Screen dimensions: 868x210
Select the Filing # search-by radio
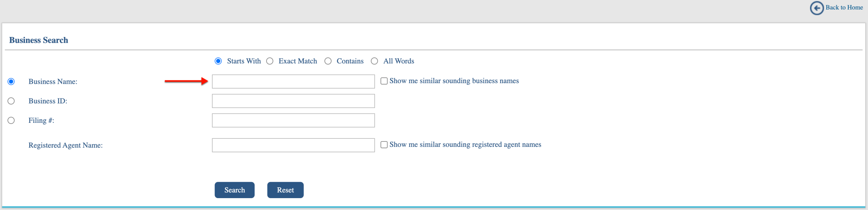11,120
